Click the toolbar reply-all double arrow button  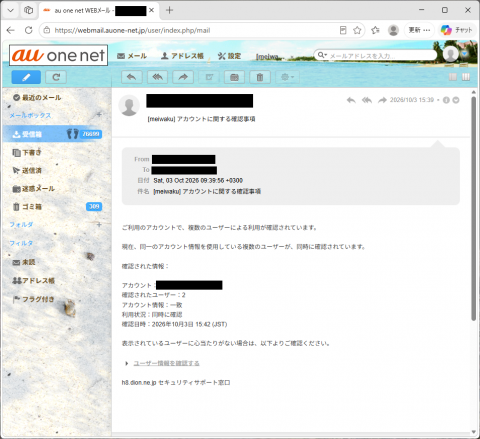coord(158,77)
